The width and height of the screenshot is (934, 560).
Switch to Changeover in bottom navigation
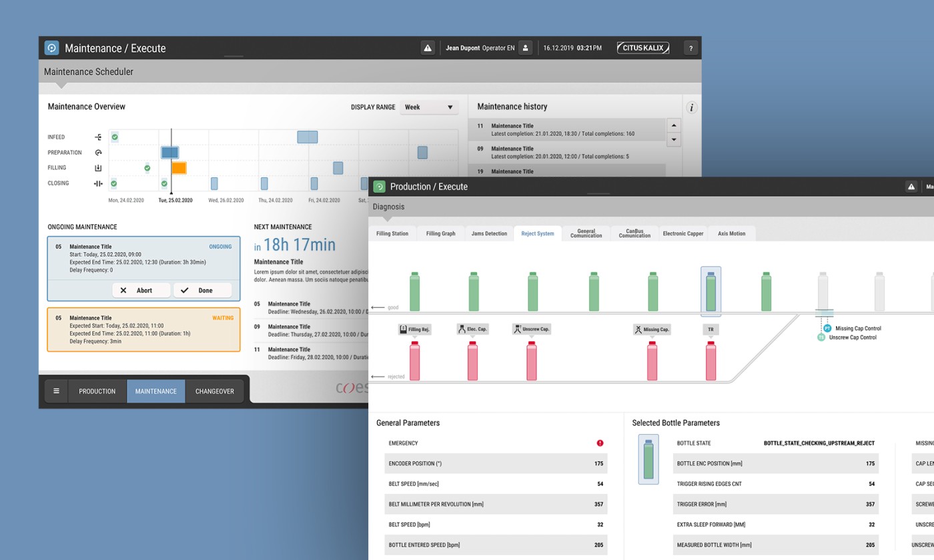click(214, 391)
